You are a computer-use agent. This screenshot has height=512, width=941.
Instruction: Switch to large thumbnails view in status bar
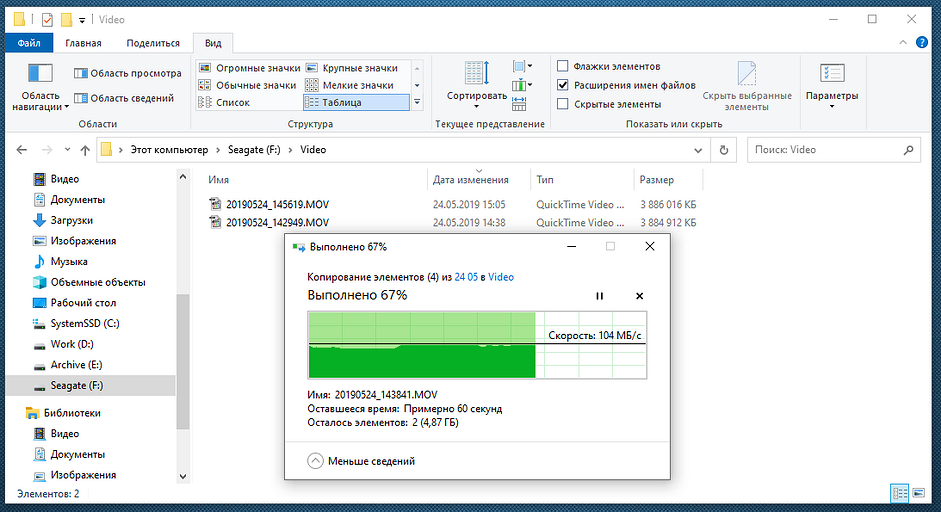click(922, 494)
